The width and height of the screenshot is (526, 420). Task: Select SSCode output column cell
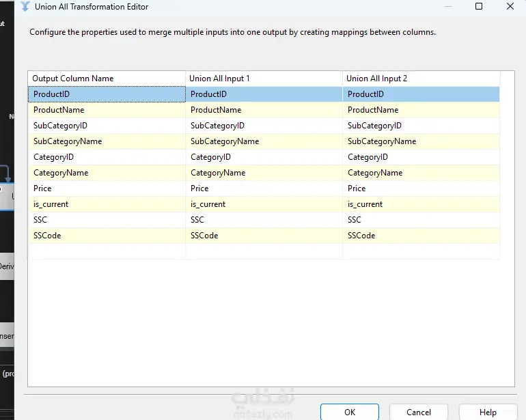coord(107,236)
